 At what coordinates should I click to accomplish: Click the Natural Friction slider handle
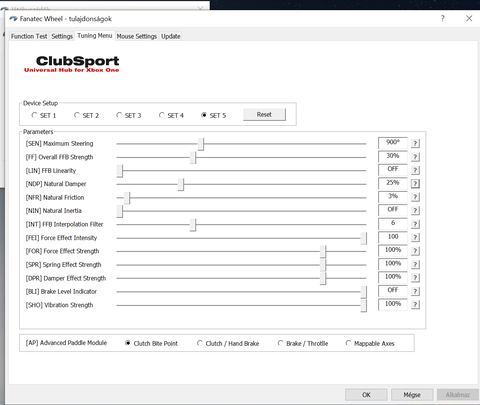127,198
